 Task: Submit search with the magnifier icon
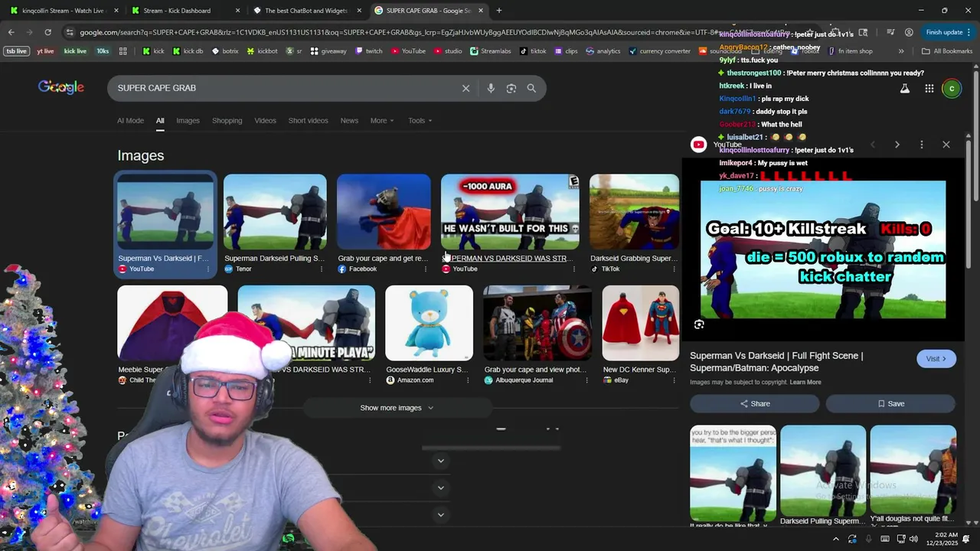[531, 88]
